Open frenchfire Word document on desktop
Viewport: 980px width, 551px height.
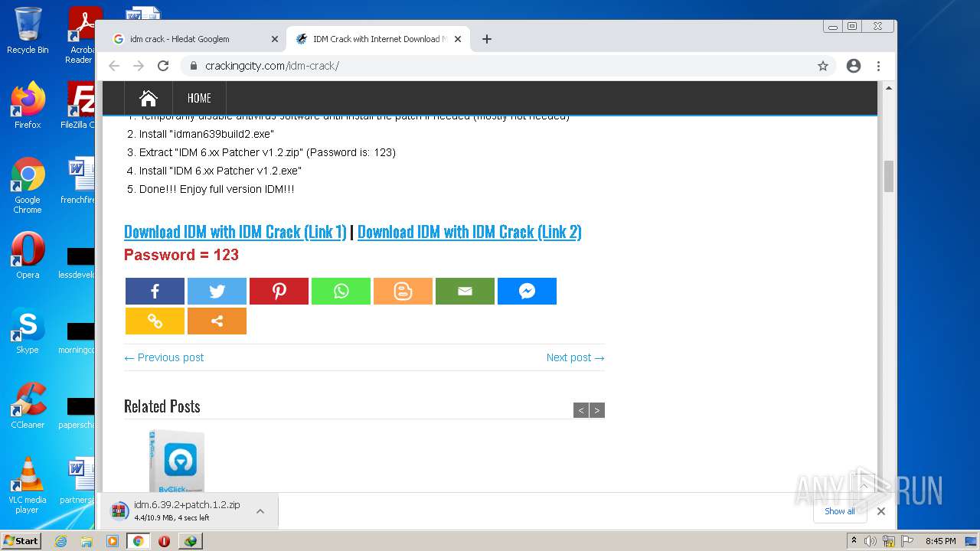click(78, 181)
